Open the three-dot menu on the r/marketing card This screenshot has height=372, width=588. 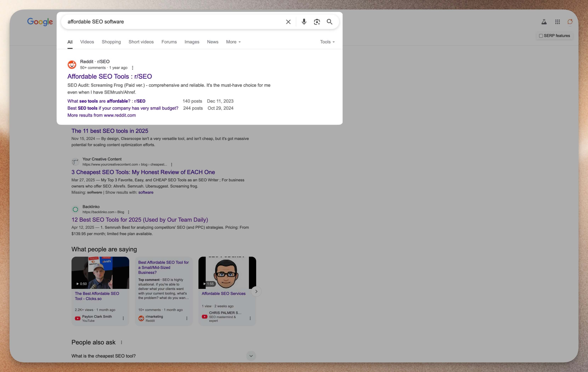tap(187, 318)
